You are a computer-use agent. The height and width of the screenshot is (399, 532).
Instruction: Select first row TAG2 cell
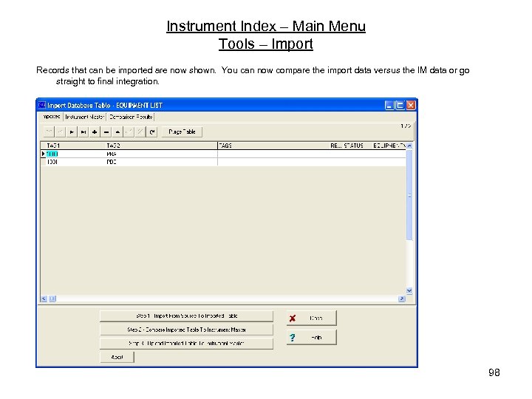[x=161, y=154]
